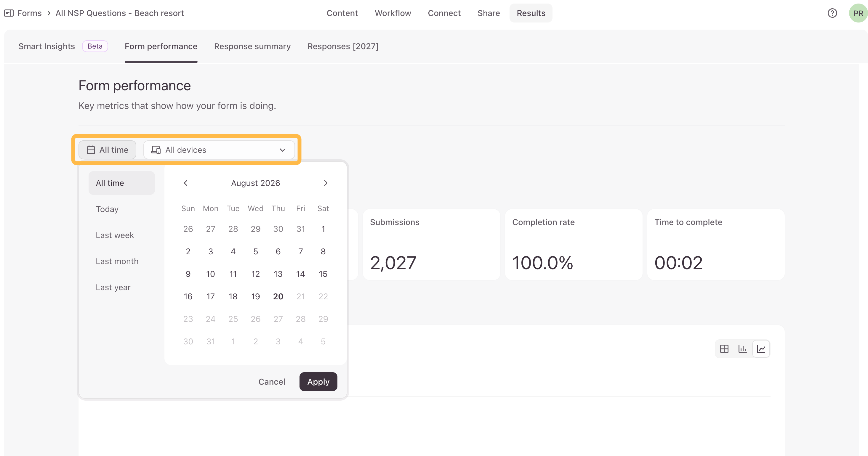Pick August 16 in the calendar
The width and height of the screenshot is (868, 456).
point(188,297)
